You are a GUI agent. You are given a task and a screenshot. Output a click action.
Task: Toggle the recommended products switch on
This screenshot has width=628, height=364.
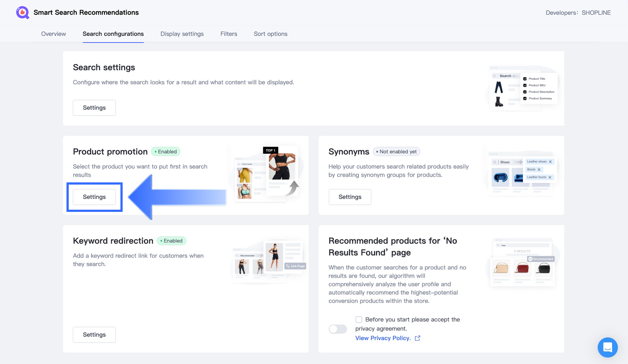[x=338, y=329]
